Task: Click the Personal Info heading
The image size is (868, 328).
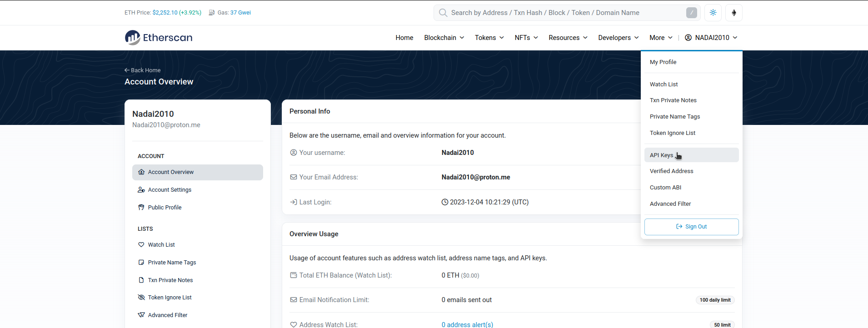Action: [310, 111]
